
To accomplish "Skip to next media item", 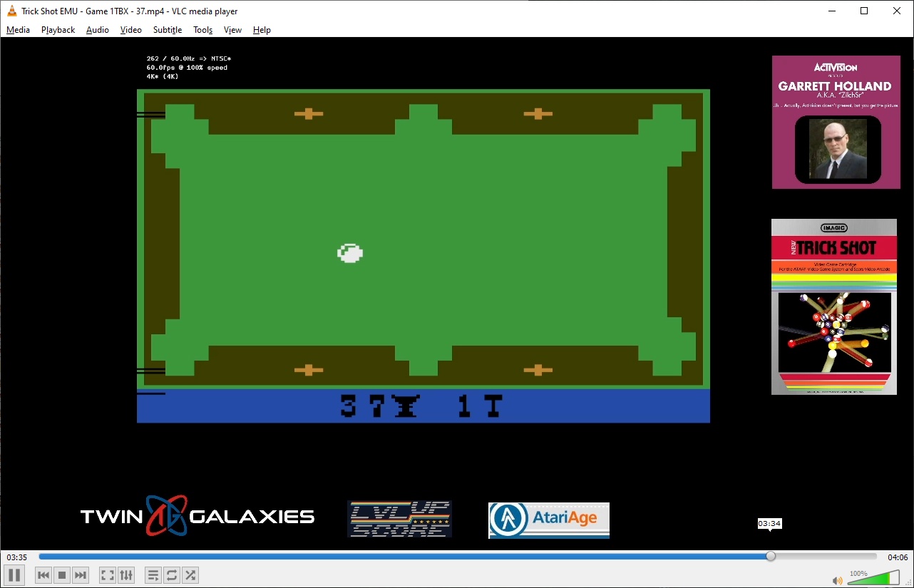I will click(81, 575).
